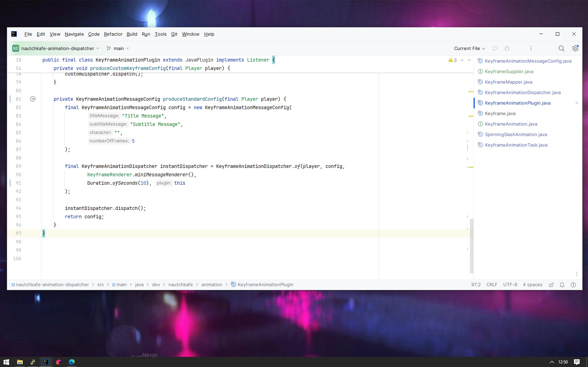Open the Git menu

(174, 34)
